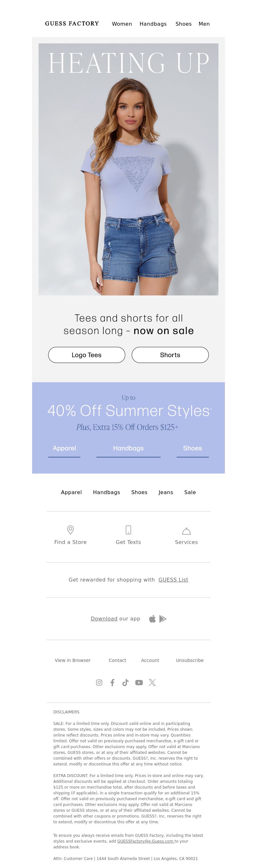The height and width of the screenshot is (868, 257).
Task: Click the Find a Store pin icon
Action: pyautogui.click(x=70, y=530)
